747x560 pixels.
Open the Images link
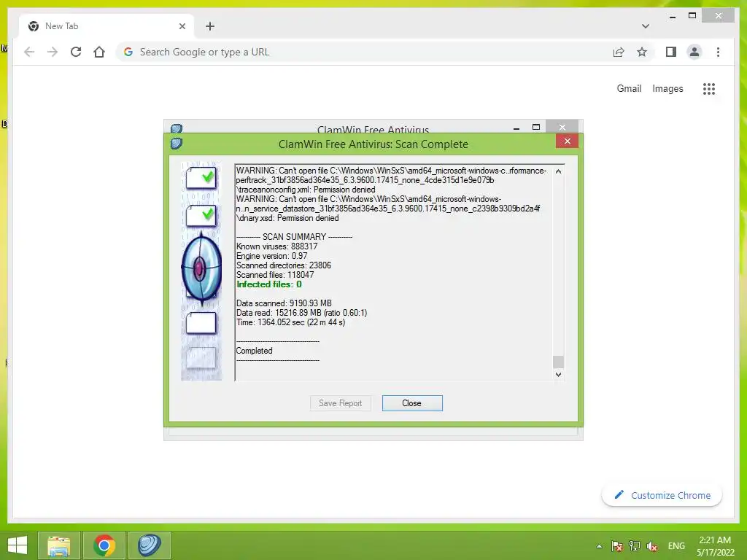click(x=667, y=88)
